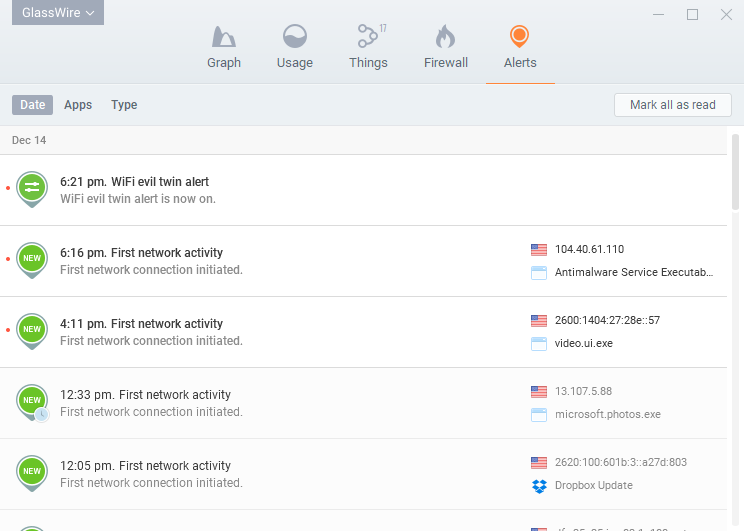Click the Dec 14 date header
This screenshot has width=744, height=531.
[29, 140]
